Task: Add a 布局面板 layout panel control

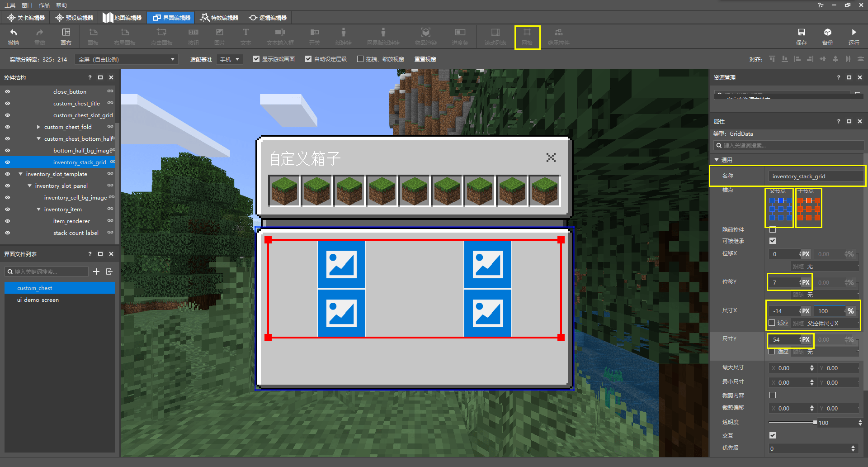Action: [x=125, y=37]
